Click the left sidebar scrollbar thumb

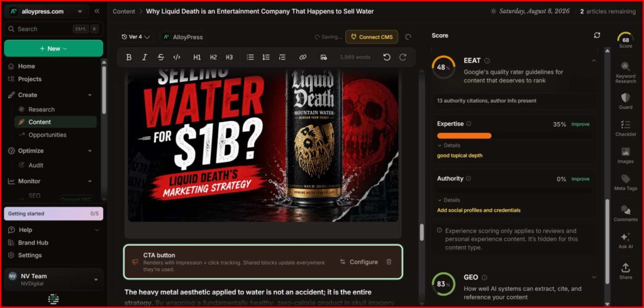104,89
